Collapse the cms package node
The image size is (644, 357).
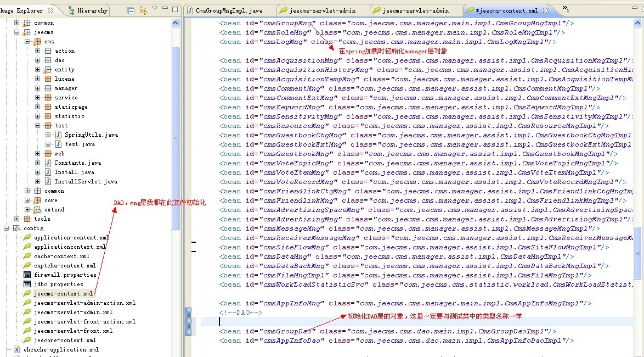tap(27, 42)
